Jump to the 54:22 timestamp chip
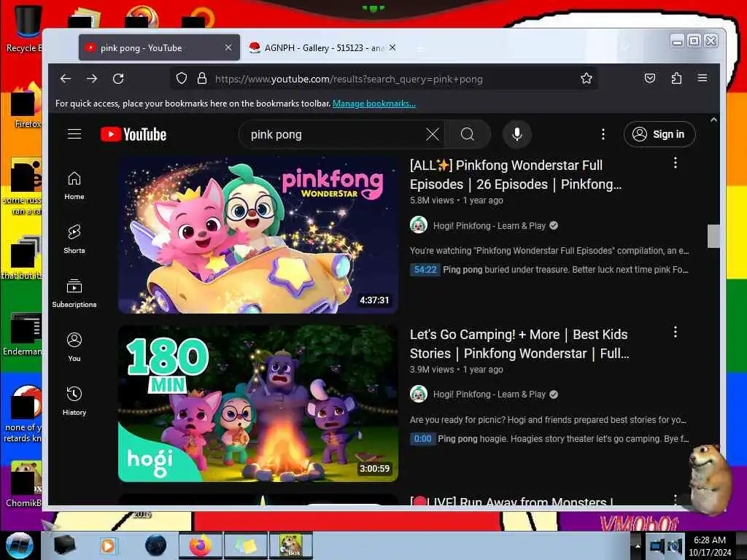The height and width of the screenshot is (560, 747). coord(425,270)
